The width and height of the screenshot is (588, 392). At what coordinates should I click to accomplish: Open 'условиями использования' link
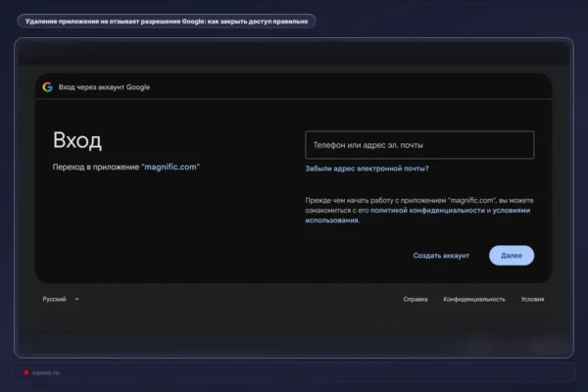point(512,211)
